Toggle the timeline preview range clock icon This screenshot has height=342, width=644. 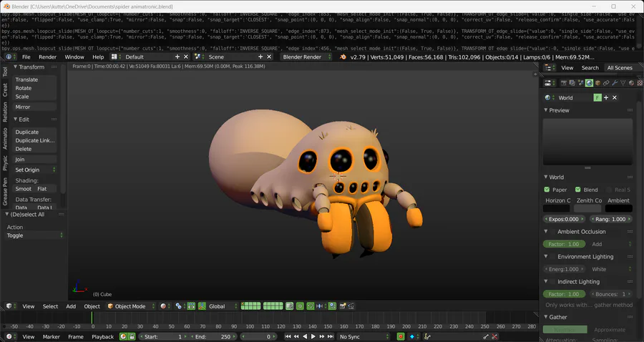(x=123, y=337)
